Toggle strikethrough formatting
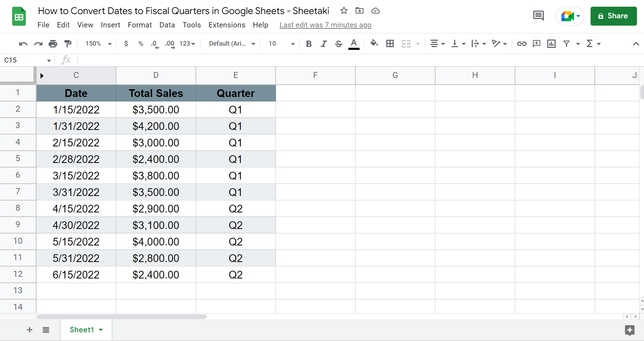644x341 pixels. click(x=338, y=44)
